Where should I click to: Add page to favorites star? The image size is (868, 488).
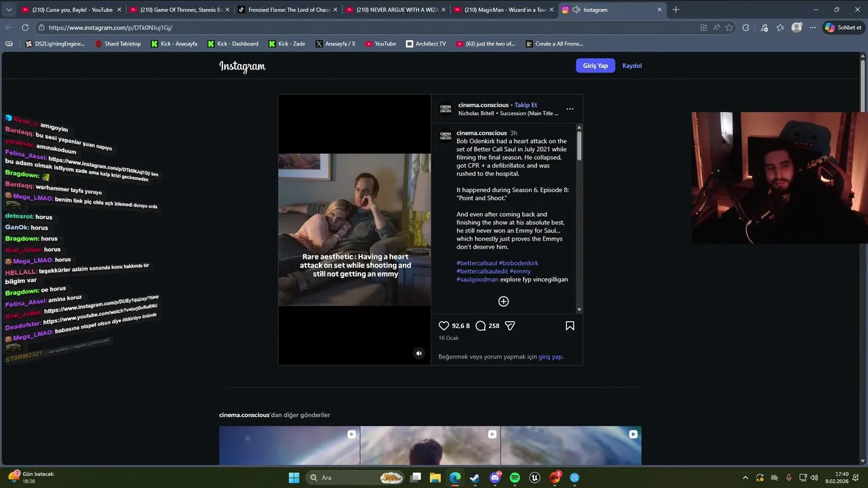(729, 28)
